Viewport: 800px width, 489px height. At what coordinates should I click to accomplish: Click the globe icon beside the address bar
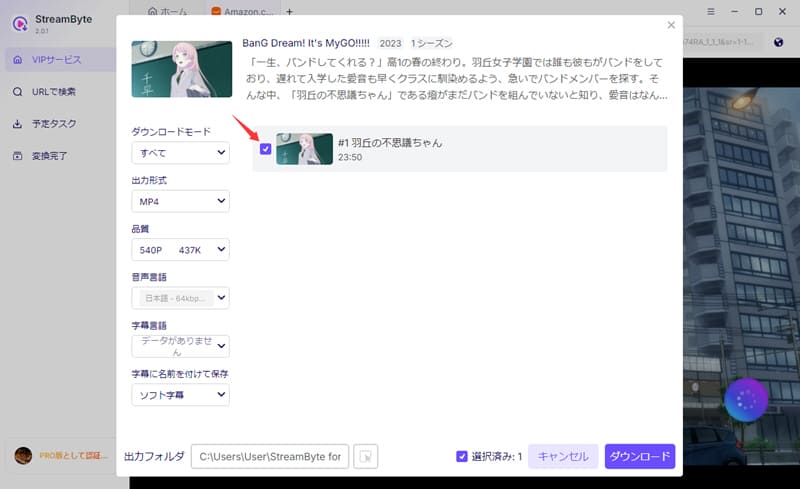(778, 42)
